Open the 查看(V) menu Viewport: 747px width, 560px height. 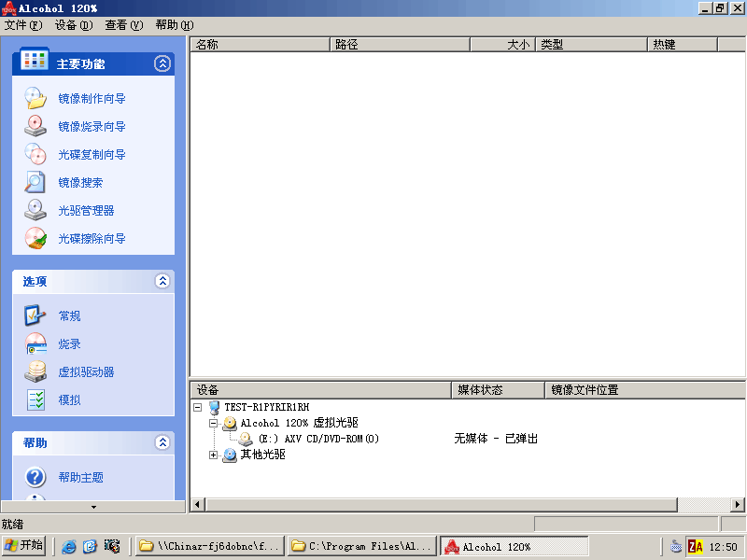[124, 25]
